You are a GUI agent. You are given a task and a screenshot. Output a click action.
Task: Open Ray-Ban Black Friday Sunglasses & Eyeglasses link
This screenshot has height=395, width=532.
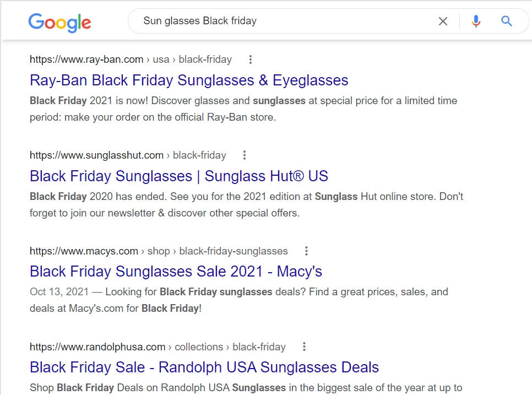point(189,80)
